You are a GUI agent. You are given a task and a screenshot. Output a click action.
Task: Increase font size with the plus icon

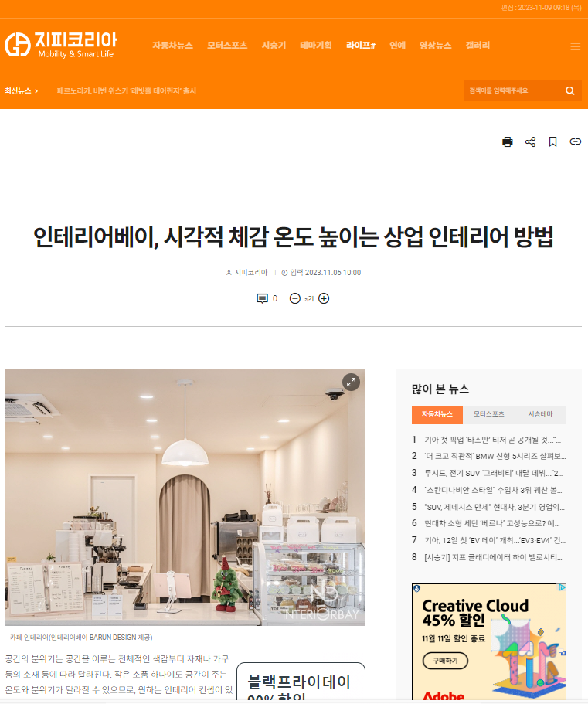(x=324, y=298)
